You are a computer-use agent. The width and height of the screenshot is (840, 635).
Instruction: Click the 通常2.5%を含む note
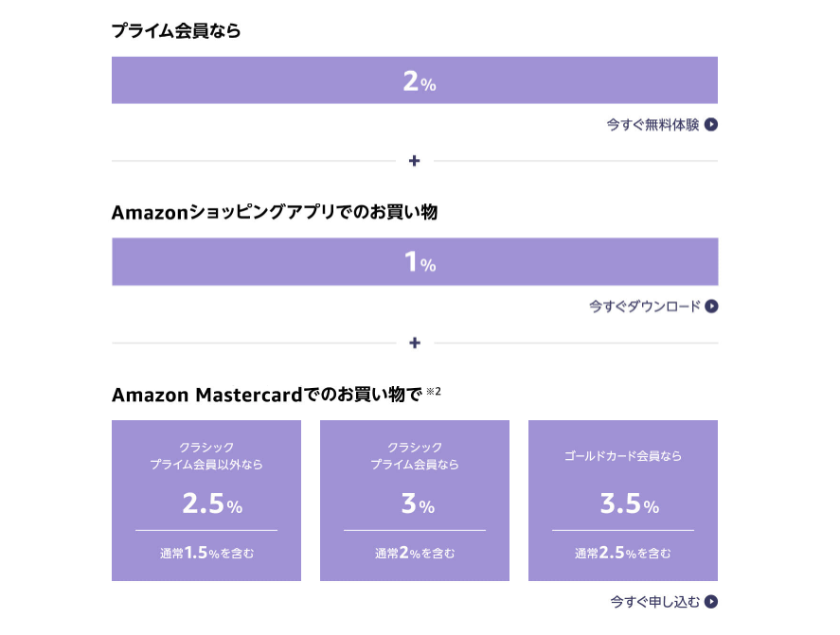(622, 553)
